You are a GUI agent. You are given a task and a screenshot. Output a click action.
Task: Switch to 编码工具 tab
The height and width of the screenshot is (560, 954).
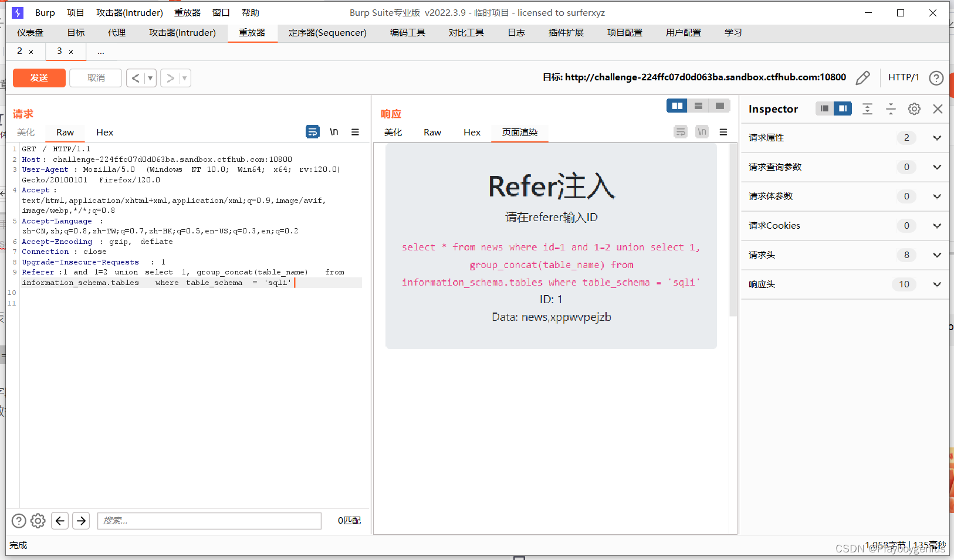point(408,33)
